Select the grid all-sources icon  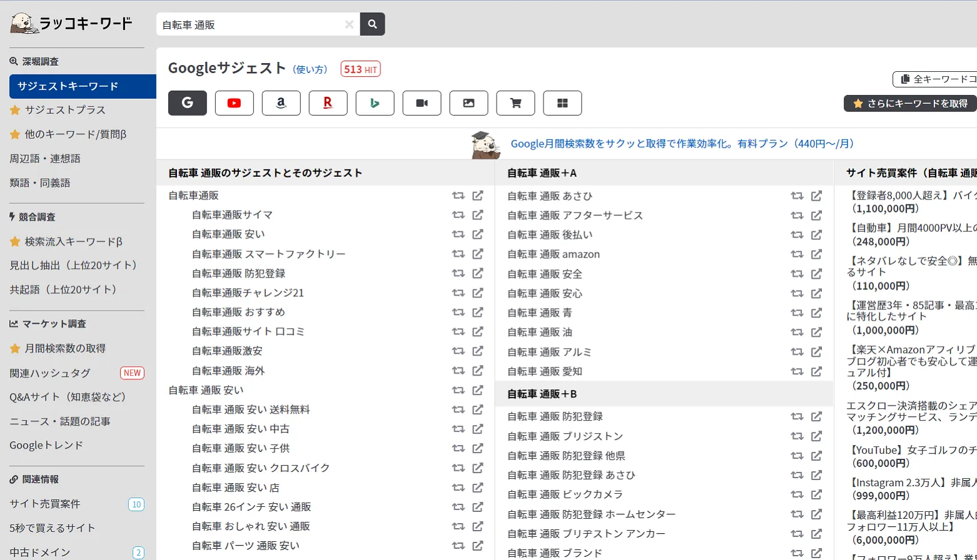click(x=563, y=103)
